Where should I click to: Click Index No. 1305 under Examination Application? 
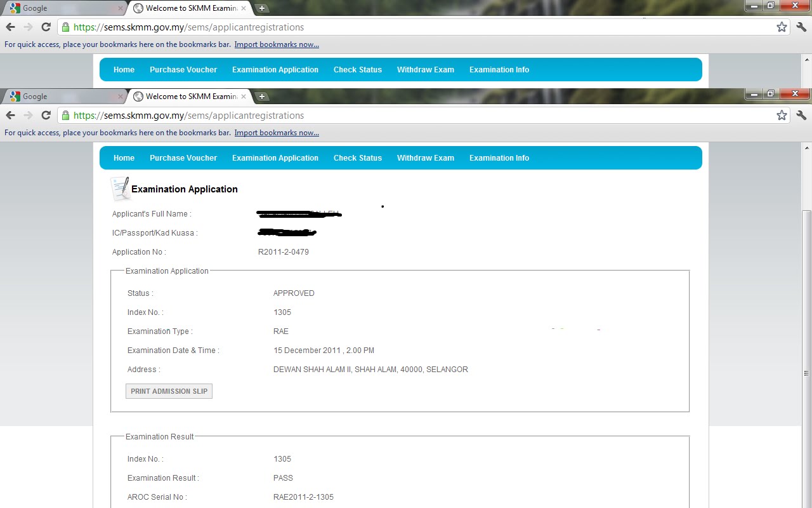282,312
